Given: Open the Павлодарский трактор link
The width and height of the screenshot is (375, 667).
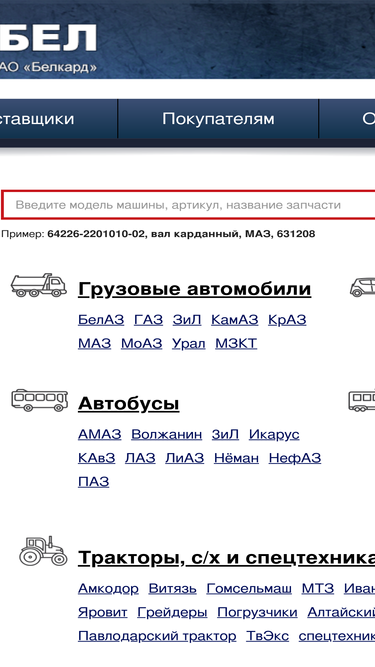Looking at the screenshot, I should (x=157, y=636).
